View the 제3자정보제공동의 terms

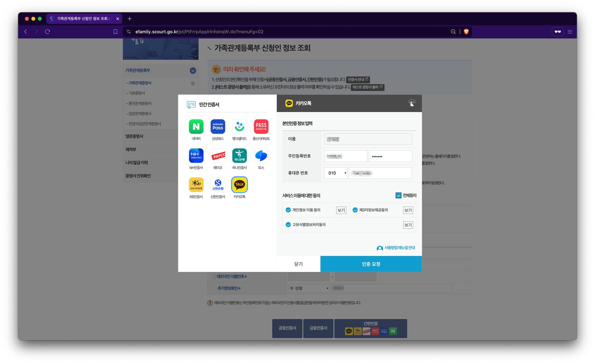pos(408,210)
